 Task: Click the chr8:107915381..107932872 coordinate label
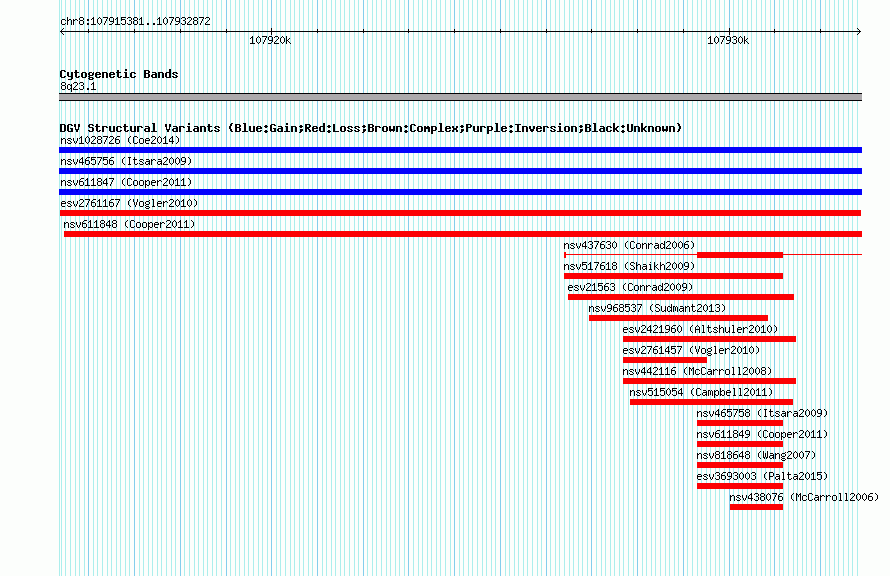(135, 21)
